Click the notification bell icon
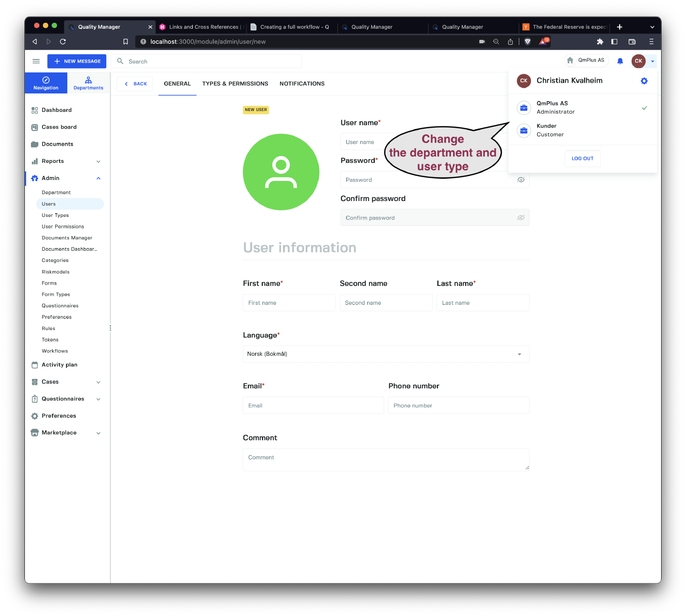Image resolution: width=686 pixels, height=616 pixels. point(620,61)
